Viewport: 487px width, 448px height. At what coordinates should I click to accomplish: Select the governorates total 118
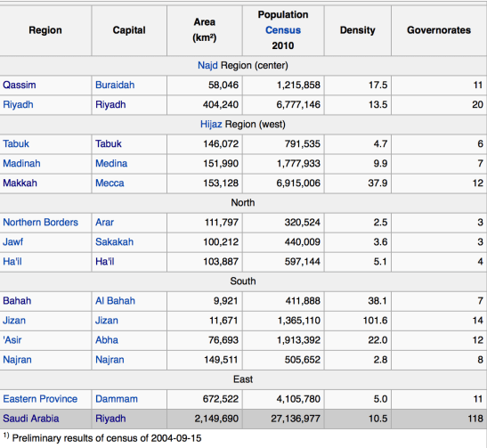click(475, 419)
